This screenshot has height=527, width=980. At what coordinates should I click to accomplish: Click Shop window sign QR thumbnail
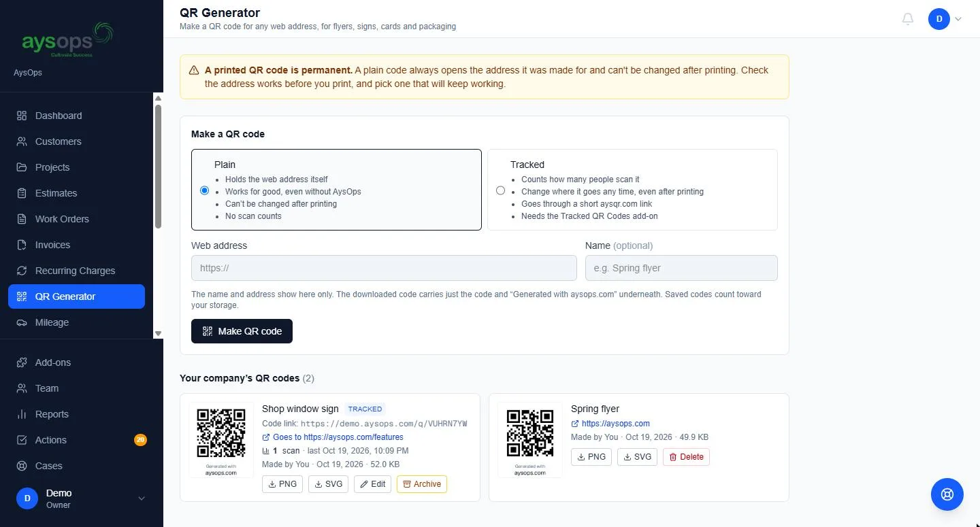[221, 440]
